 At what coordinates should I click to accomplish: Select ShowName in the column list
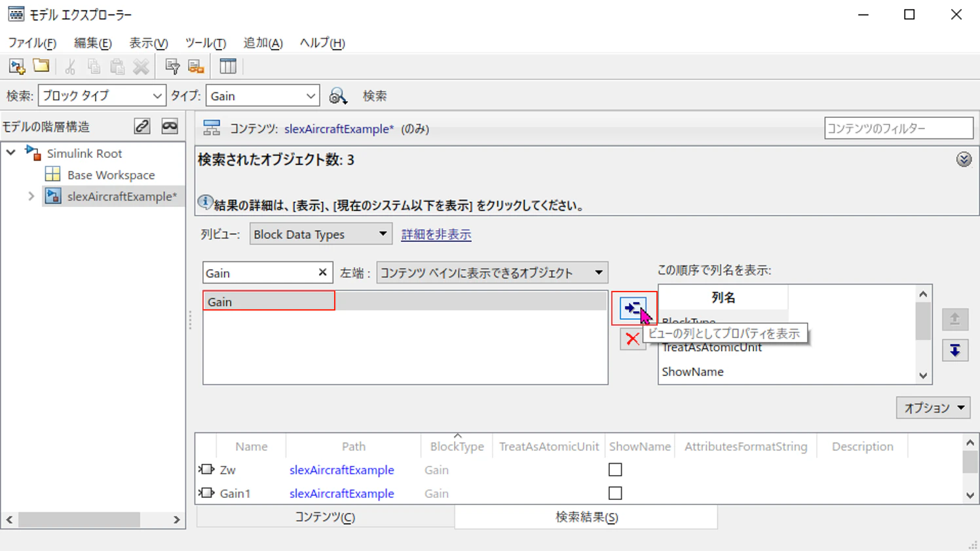(692, 371)
